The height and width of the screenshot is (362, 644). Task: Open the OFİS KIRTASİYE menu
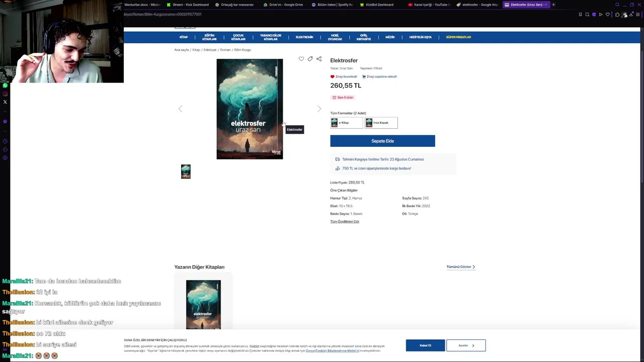[x=364, y=37]
